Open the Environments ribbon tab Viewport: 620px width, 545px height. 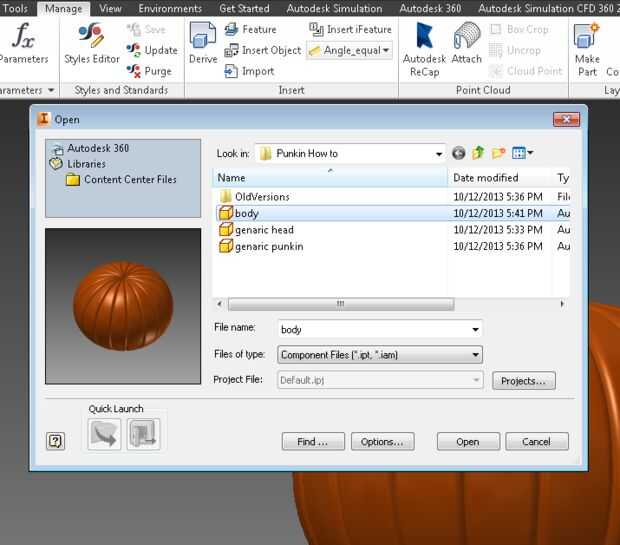pos(170,8)
